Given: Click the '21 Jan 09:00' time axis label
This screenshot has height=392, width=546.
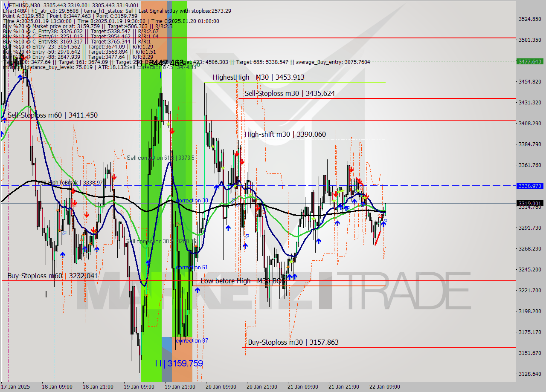Looking at the screenshot, I should click(303, 387).
